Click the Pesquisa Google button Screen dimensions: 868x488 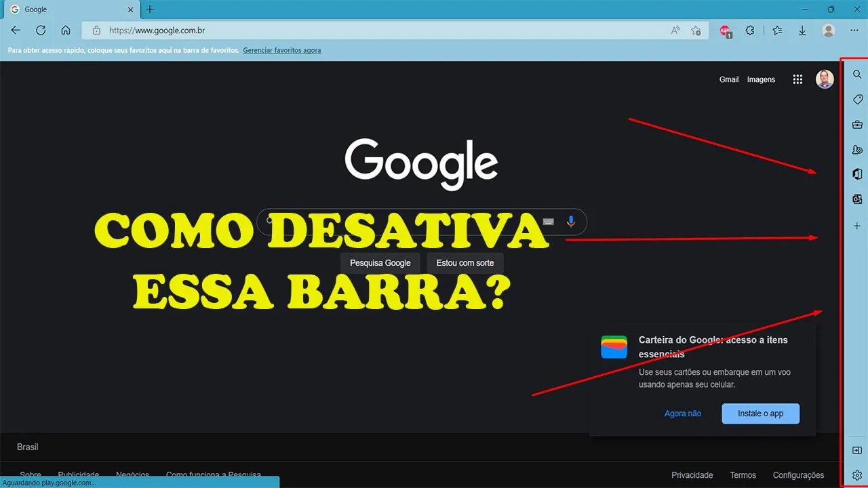(x=380, y=263)
